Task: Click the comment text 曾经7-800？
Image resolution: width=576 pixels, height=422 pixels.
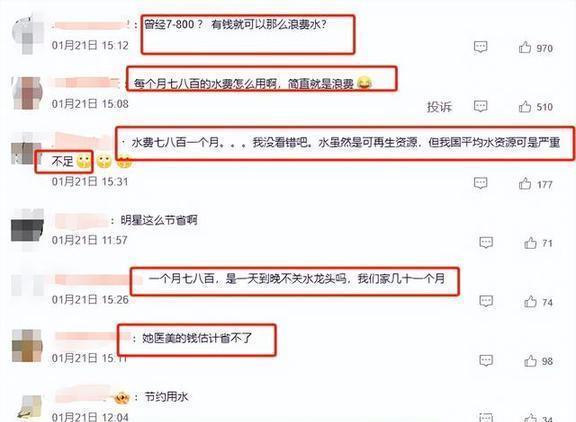Action: pyautogui.click(x=173, y=25)
